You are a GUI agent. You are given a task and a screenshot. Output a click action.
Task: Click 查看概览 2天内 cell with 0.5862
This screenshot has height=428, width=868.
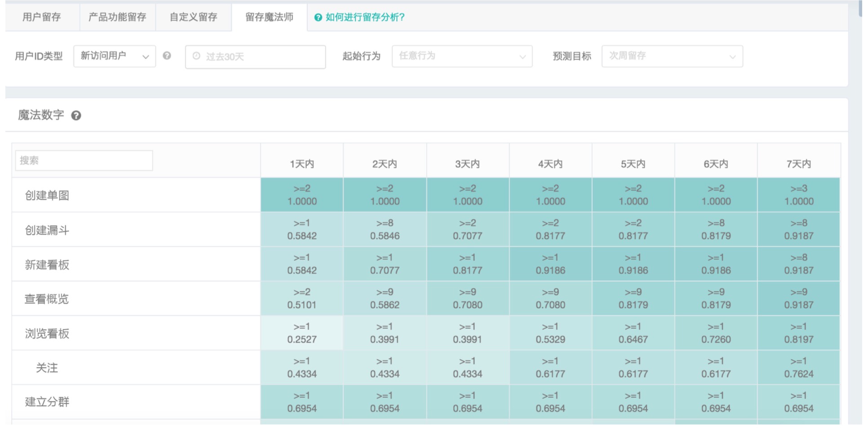[385, 299]
